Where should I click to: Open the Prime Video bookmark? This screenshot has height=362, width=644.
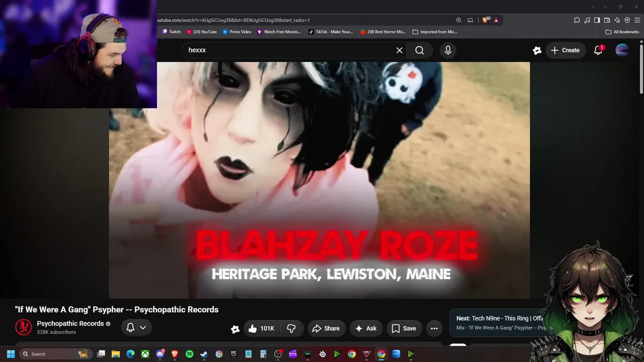click(236, 32)
